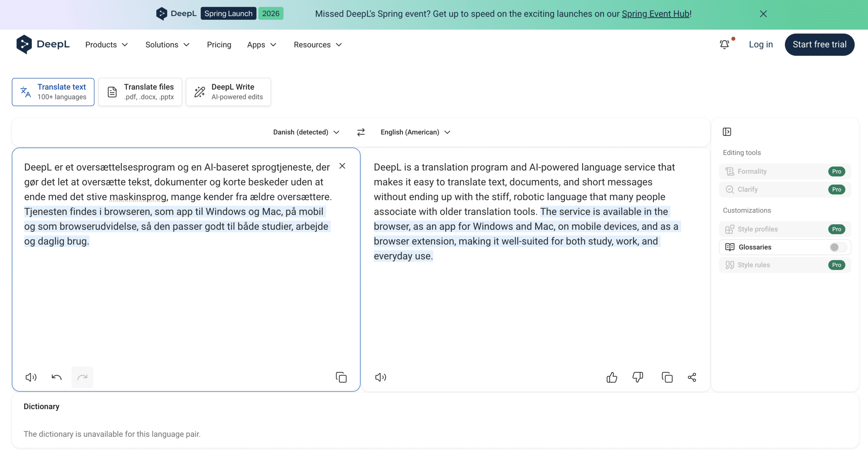This screenshot has height=457, width=868.
Task: Expand the Resources menu
Action: pyautogui.click(x=318, y=44)
